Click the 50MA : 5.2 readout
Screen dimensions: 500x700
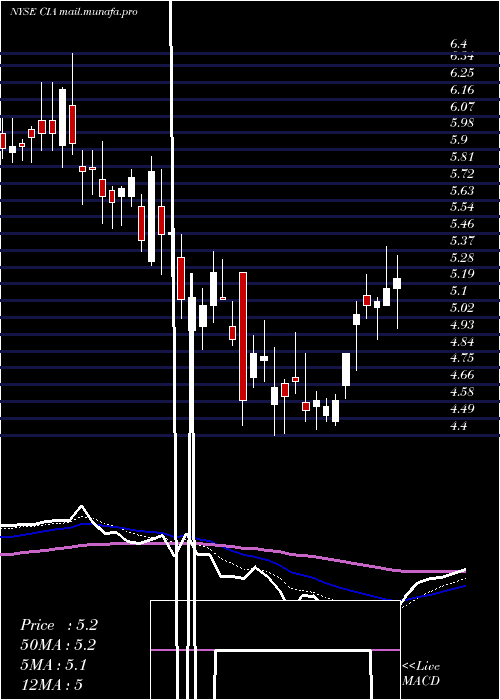[58, 645]
